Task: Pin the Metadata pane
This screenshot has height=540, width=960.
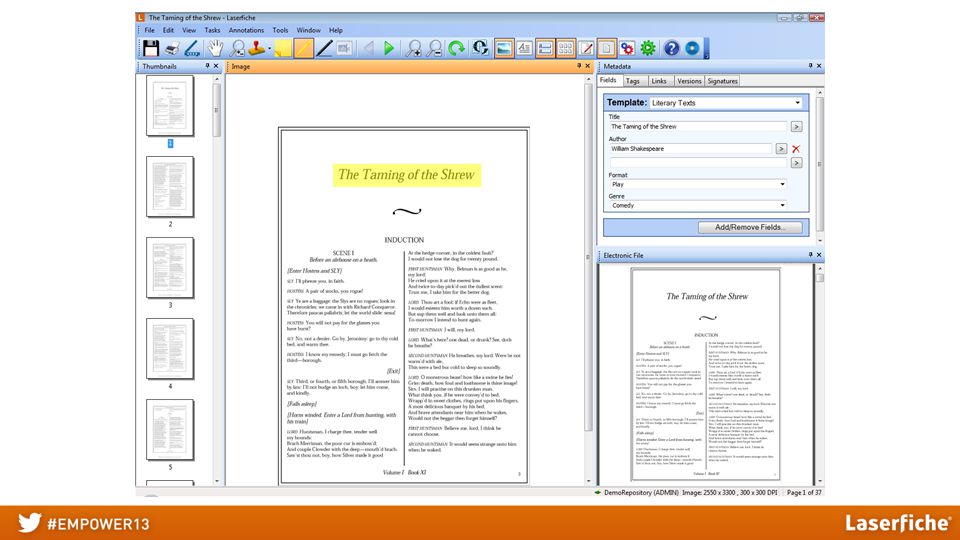Action: coord(810,66)
